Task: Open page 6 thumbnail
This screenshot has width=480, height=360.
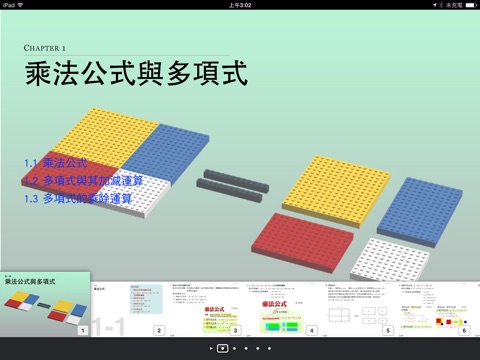Action: pyautogui.click(x=434, y=310)
